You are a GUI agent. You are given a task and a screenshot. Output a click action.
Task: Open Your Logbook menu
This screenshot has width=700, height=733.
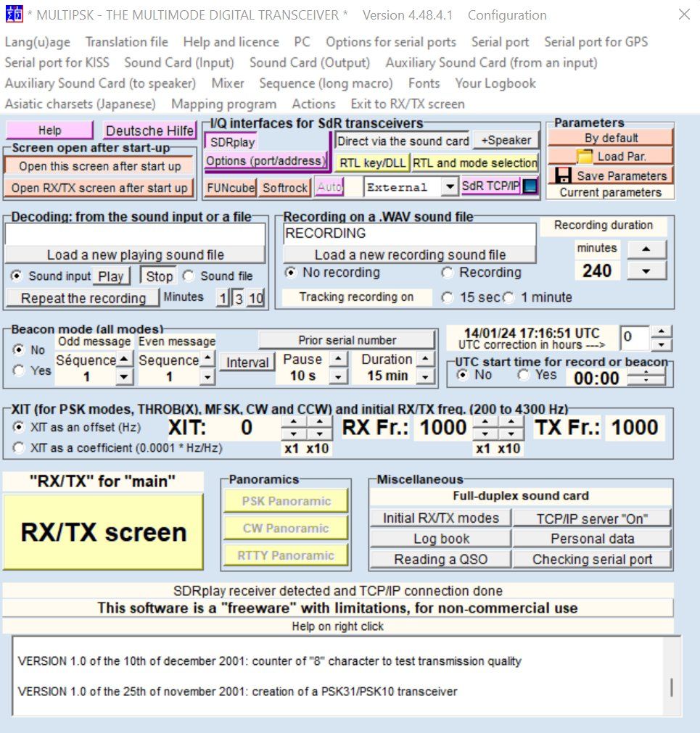495,83
